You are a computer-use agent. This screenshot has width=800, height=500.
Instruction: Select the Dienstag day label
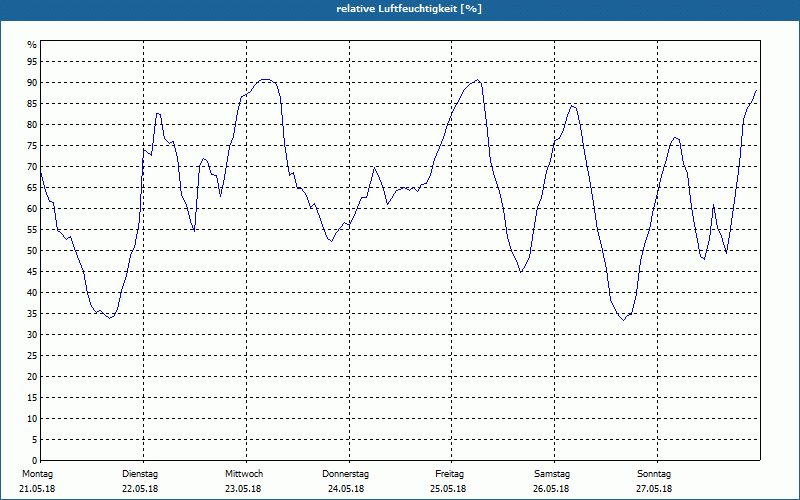pyautogui.click(x=140, y=474)
